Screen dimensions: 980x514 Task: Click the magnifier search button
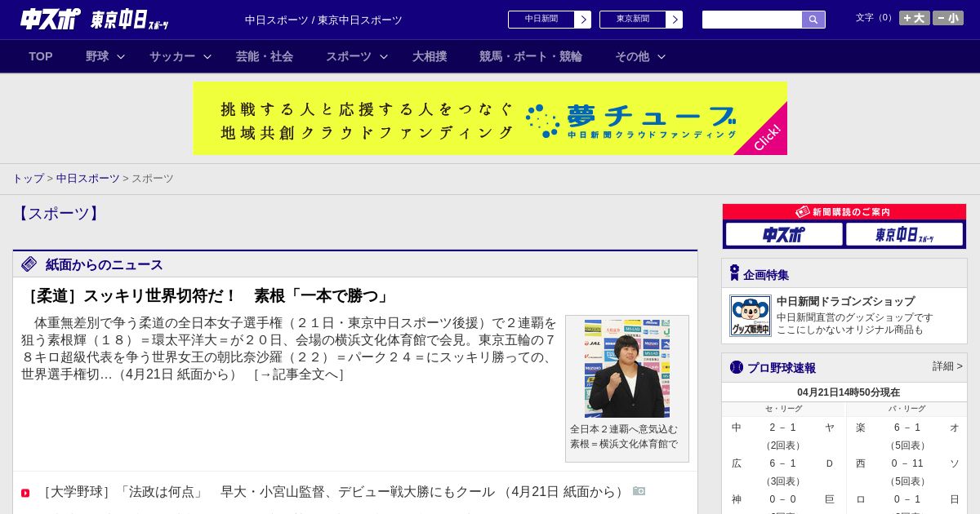[x=813, y=20]
